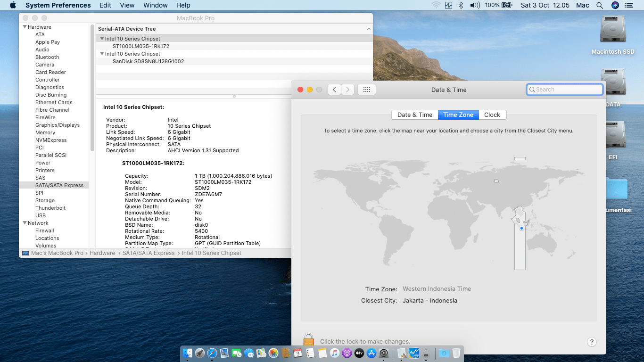Open the Trash in the Dock
The image size is (644, 362).
tap(456, 353)
